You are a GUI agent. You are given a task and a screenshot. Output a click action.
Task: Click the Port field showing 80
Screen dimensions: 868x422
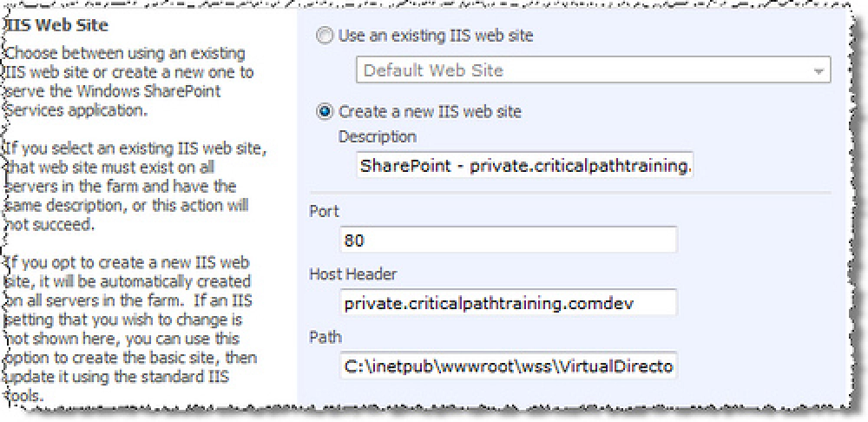pyautogui.click(x=508, y=240)
